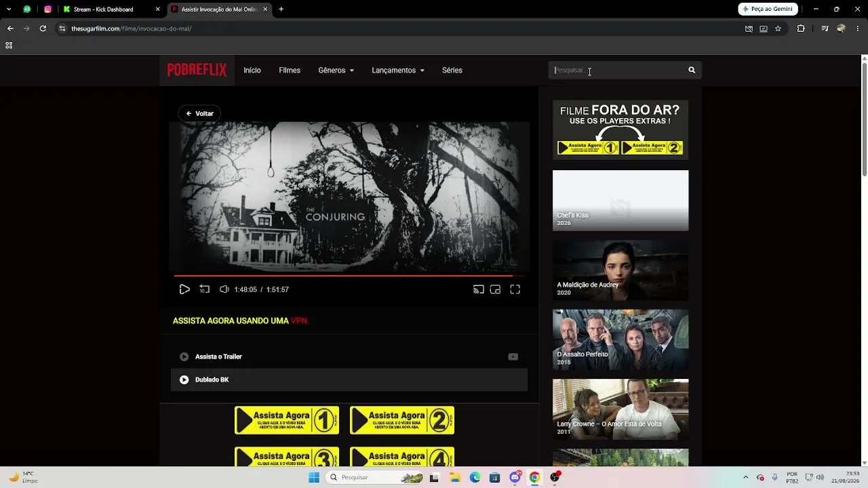Click the red video progress bar

[349, 275]
